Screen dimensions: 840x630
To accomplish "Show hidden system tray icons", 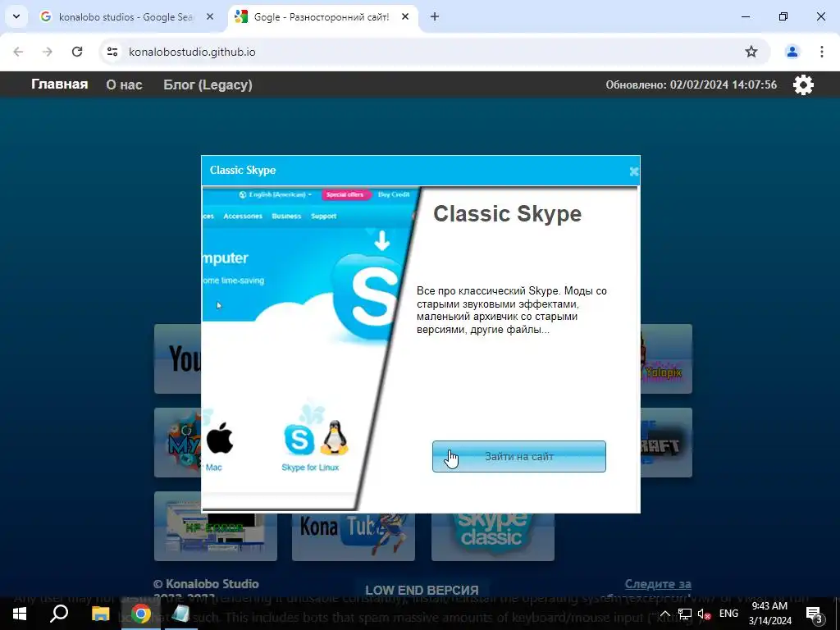I will click(x=664, y=614).
